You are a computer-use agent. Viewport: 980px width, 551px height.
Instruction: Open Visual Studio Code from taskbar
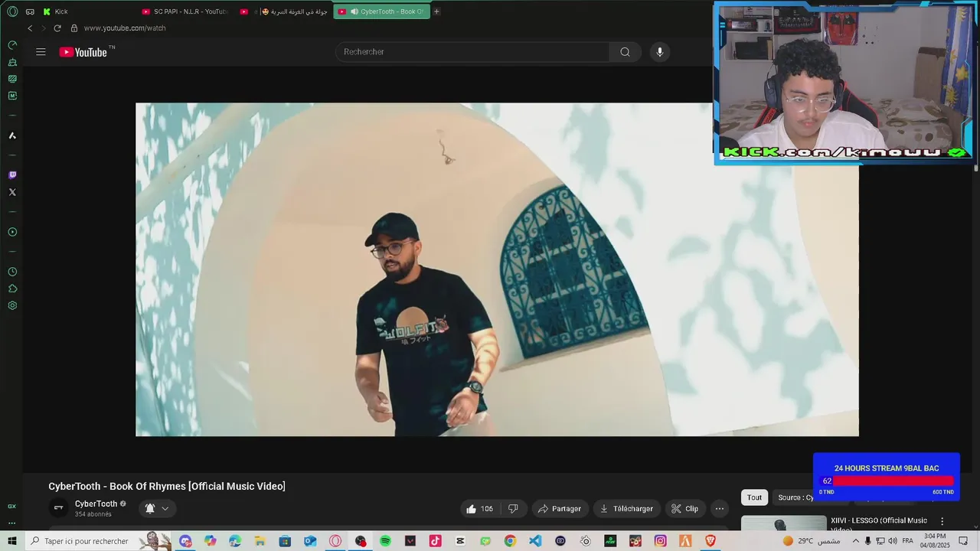tap(535, 541)
